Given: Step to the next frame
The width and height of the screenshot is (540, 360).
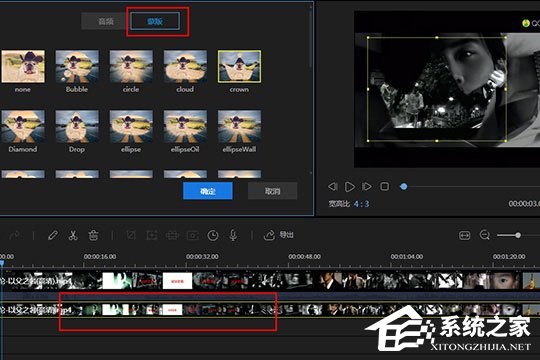Looking at the screenshot, I should pos(366,187).
